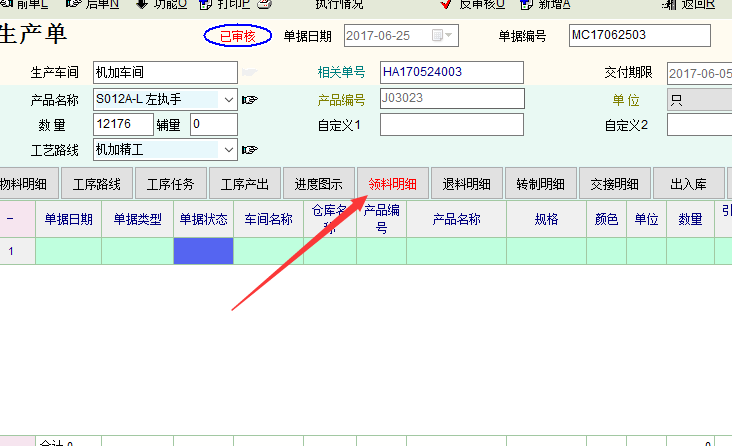Open the 退料明细 tab
Screen dimensions: 732x446
coord(467,184)
